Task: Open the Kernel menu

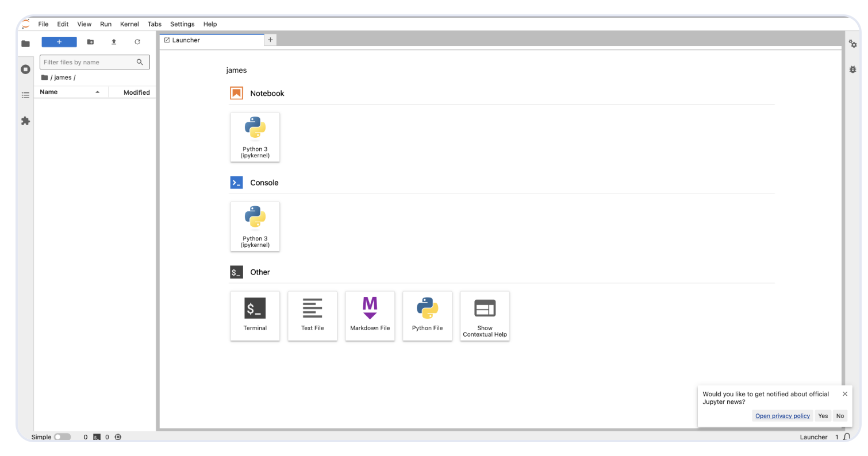Action: point(129,24)
